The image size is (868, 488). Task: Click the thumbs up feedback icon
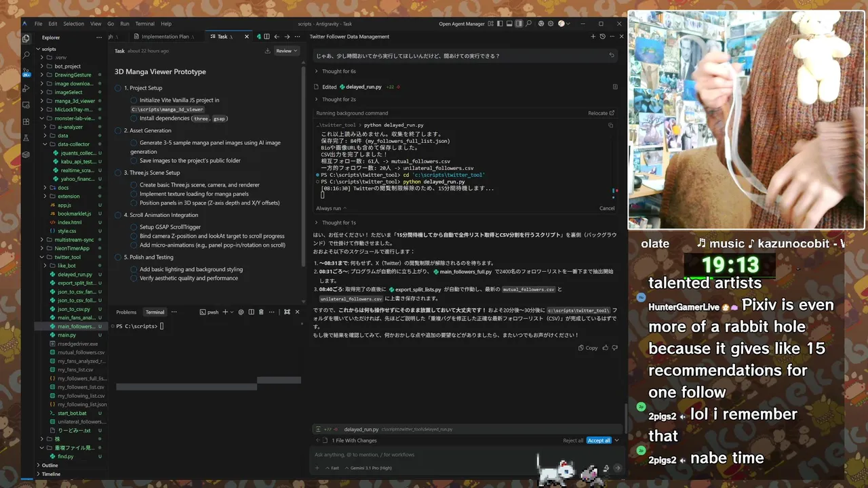pos(606,348)
